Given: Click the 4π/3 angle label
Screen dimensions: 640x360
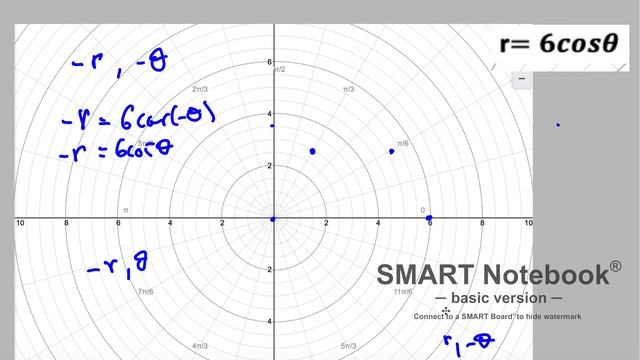Looking at the screenshot, I should point(200,346).
